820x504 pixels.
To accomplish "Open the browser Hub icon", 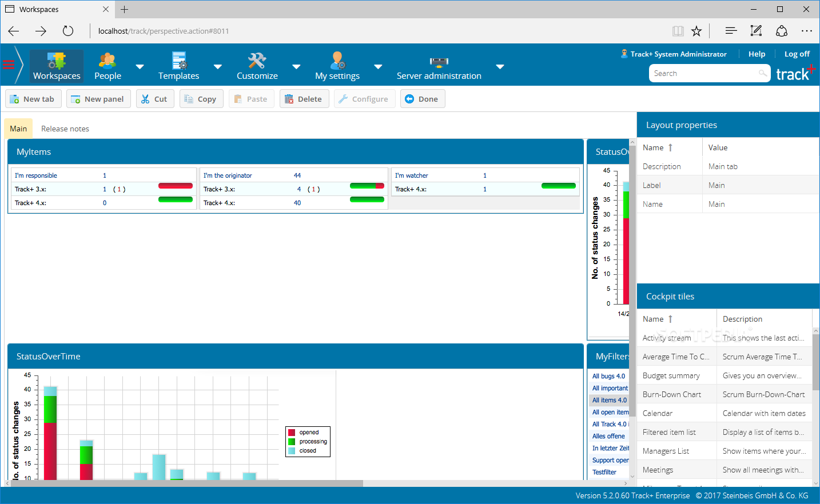I will (731, 31).
